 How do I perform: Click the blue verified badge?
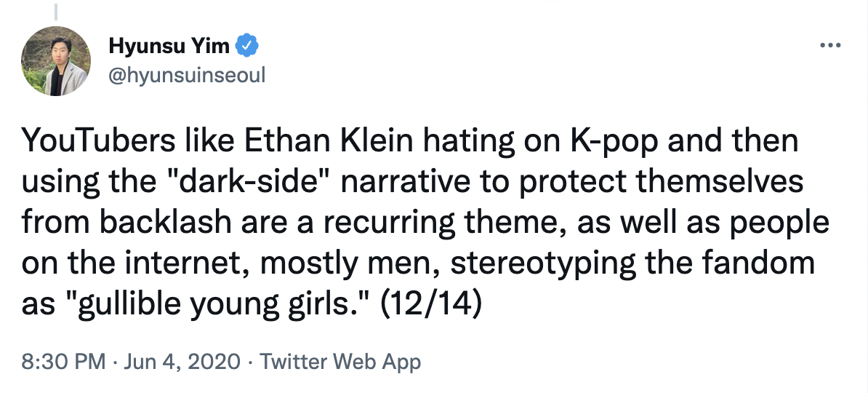pos(247,45)
